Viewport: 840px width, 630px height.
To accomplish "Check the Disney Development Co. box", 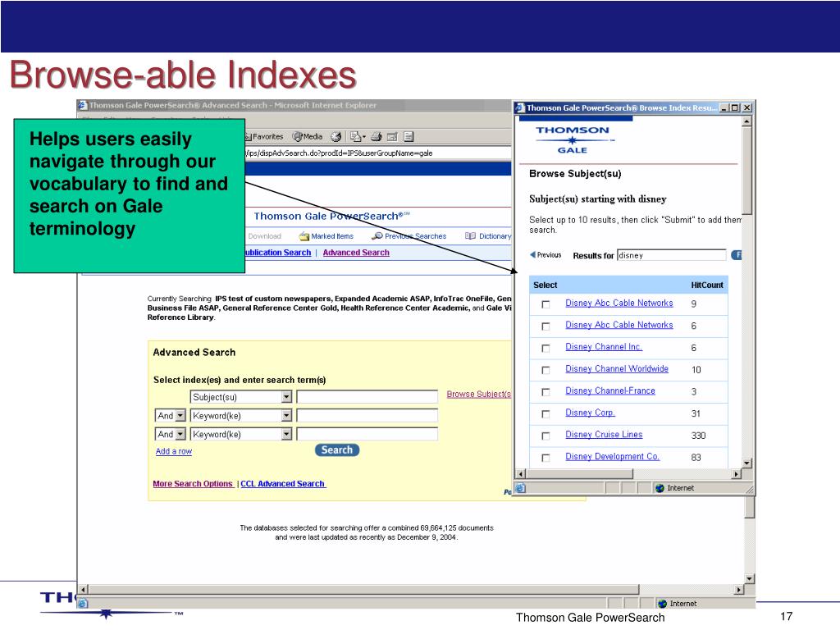I will (546, 458).
